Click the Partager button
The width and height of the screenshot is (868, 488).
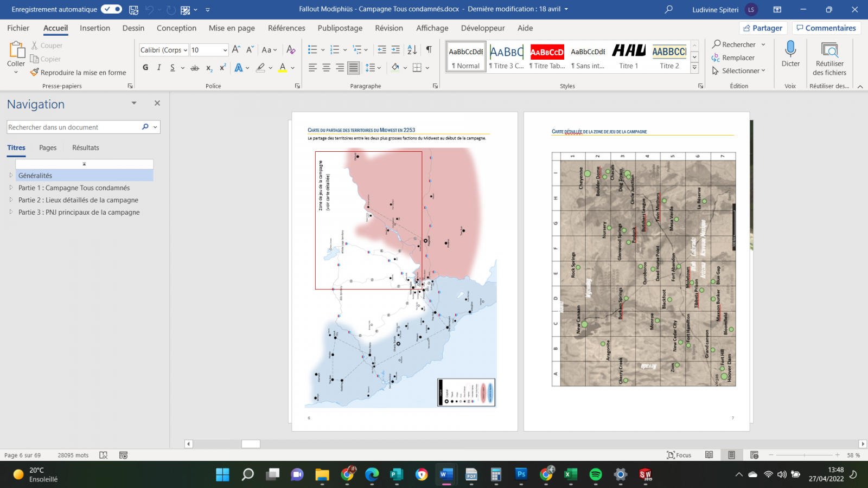763,28
